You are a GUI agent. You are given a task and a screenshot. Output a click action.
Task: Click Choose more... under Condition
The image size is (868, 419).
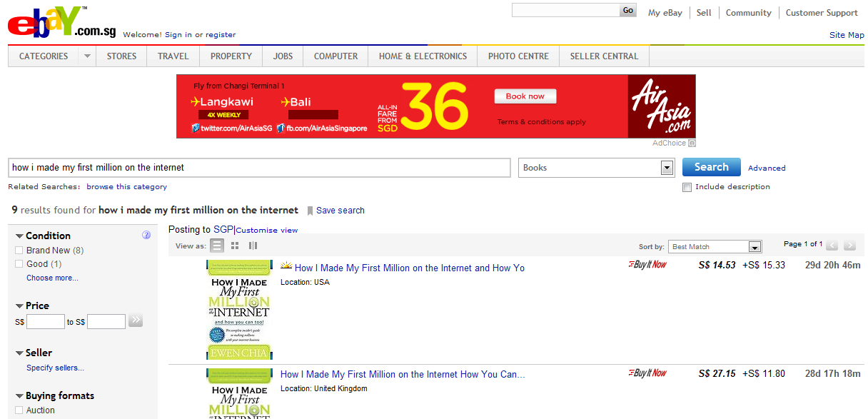52,278
